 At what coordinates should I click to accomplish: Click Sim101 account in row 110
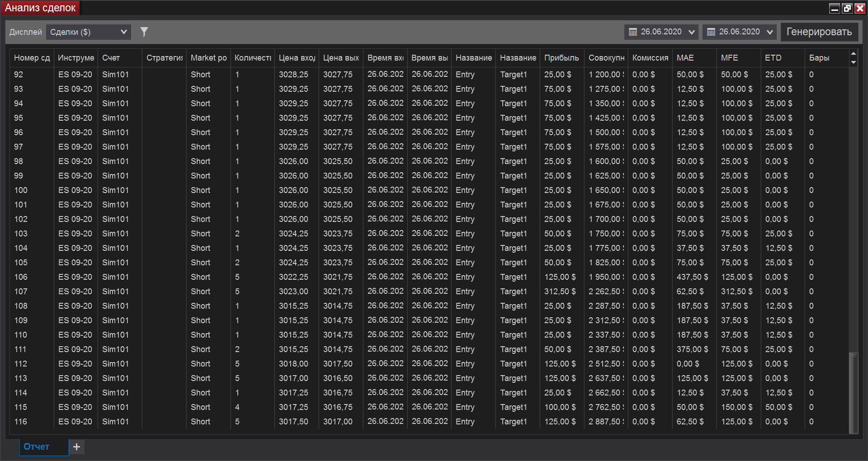click(x=115, y=335)
